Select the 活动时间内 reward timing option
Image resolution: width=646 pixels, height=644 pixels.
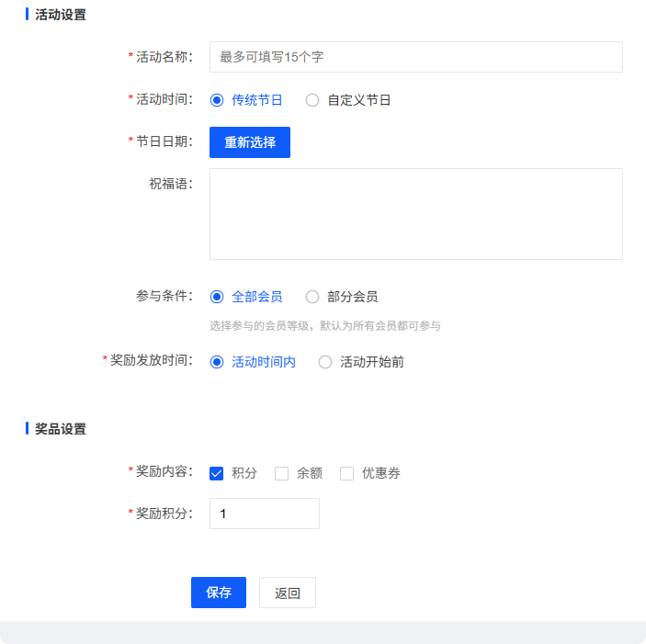(x=218, y=362)
